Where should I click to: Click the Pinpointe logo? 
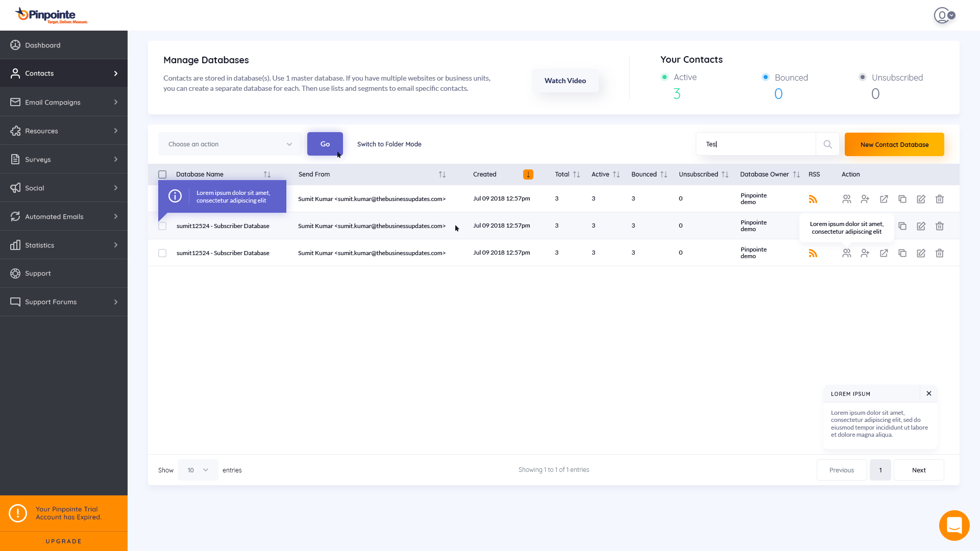[51, 15]
